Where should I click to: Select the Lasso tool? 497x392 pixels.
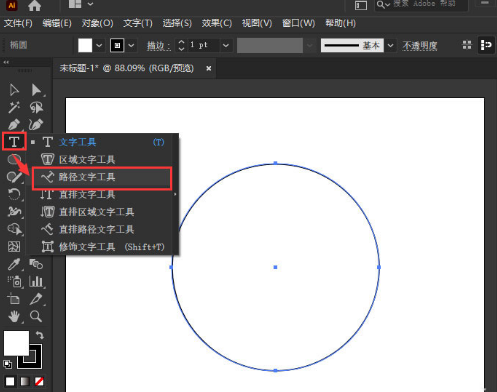pyautogui.click(x=36, y=107)
